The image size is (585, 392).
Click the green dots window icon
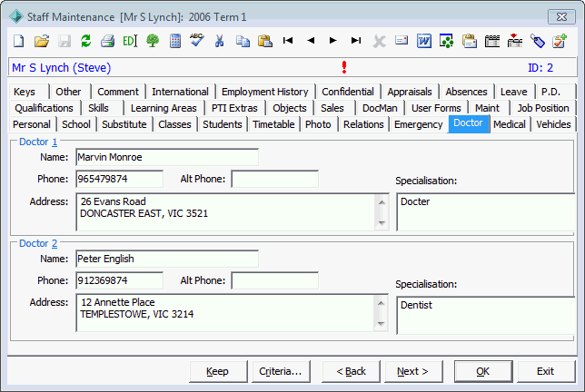447,41
